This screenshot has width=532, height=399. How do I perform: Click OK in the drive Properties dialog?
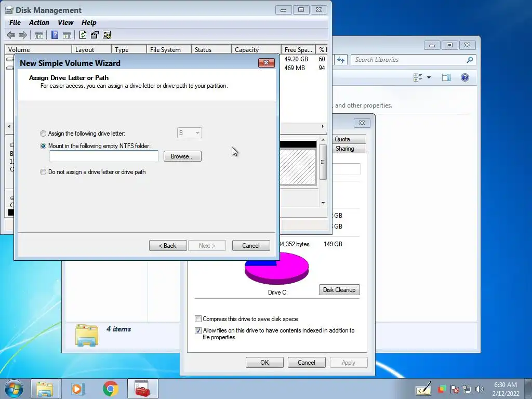[x=264, y=362]
